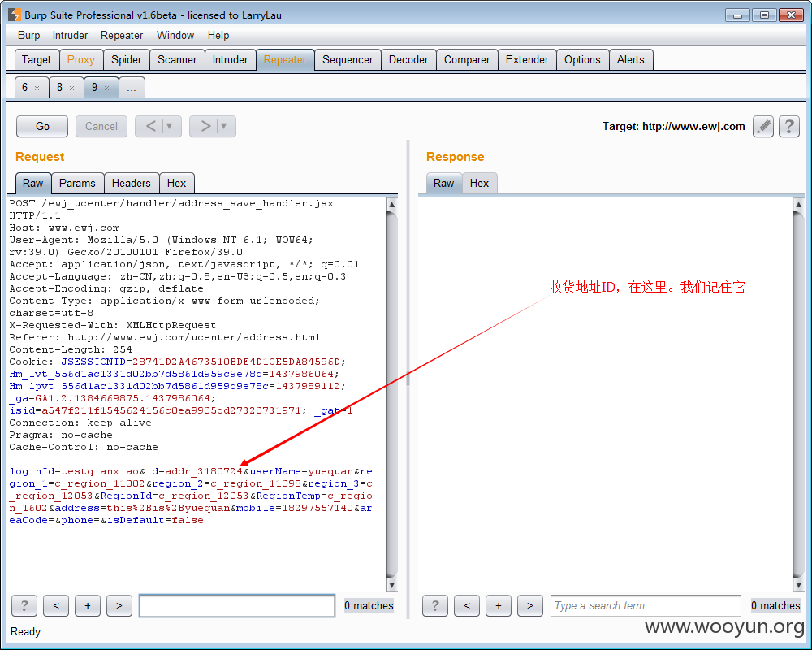Switch to the Comparer tab

click(467, 59)
